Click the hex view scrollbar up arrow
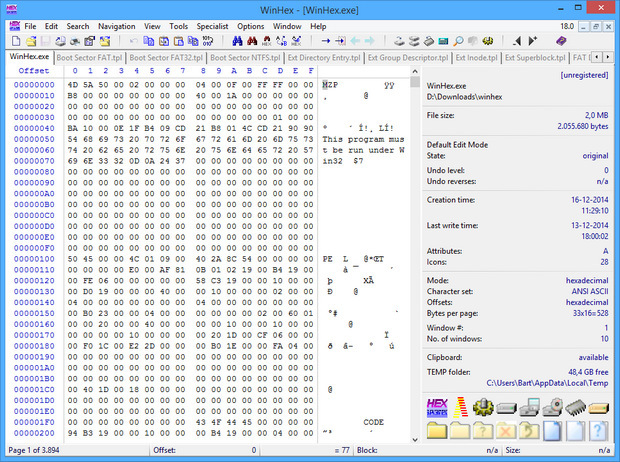The height and width of the screenshot is (462, 620). 415,72
